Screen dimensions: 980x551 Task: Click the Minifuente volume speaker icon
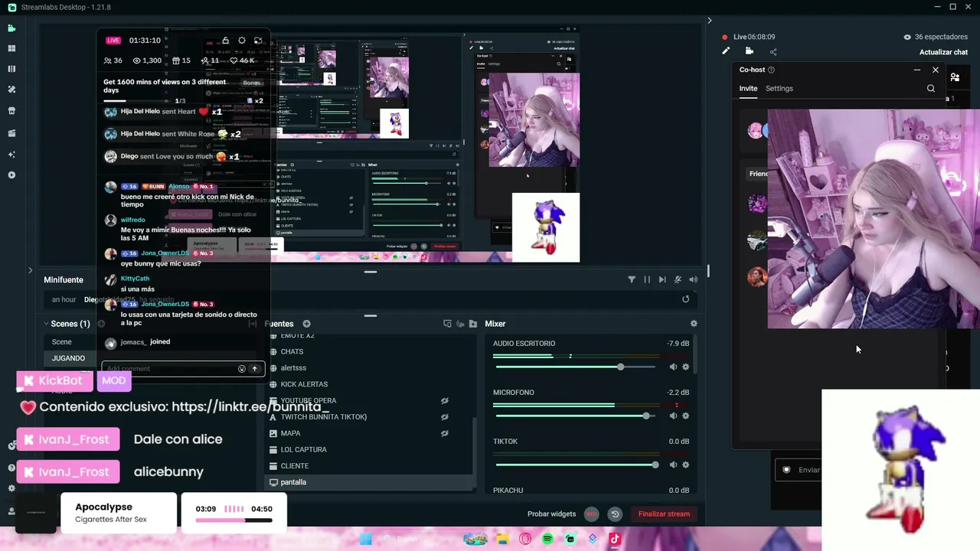point(693,280)
